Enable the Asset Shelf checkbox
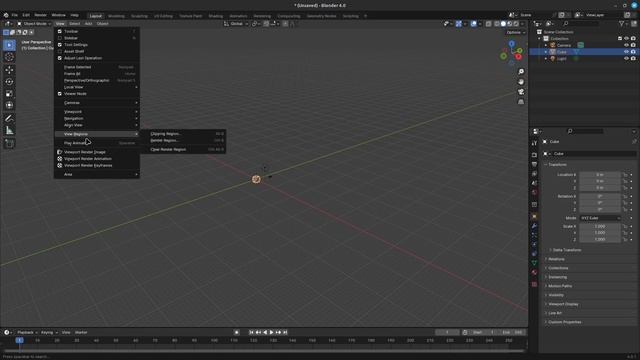Screen dimensions: 640x360 (60, 51)
